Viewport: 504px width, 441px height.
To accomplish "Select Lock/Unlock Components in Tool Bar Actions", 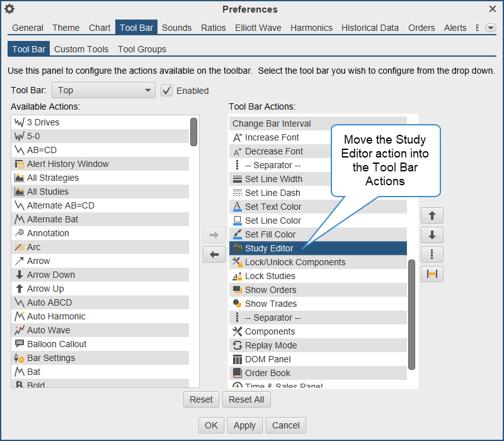I will tap(295, 262).
